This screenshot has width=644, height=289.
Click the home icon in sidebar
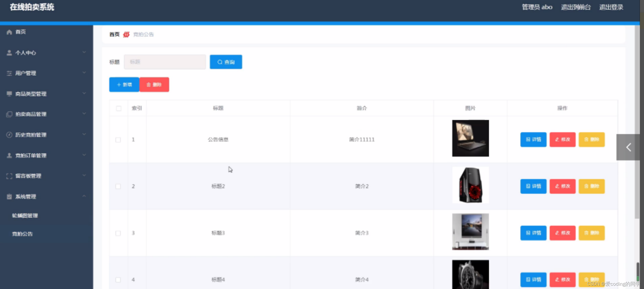9,32
